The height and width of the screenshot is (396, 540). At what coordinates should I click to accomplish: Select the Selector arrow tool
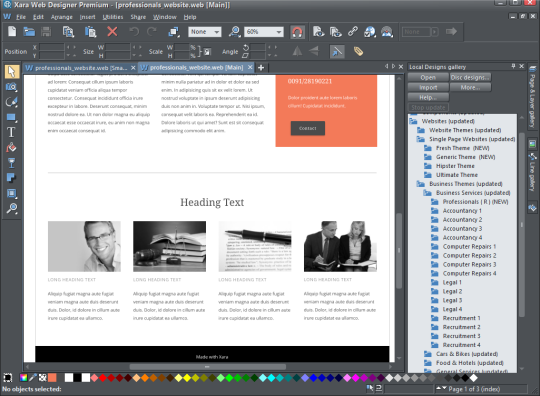(11, 72)
